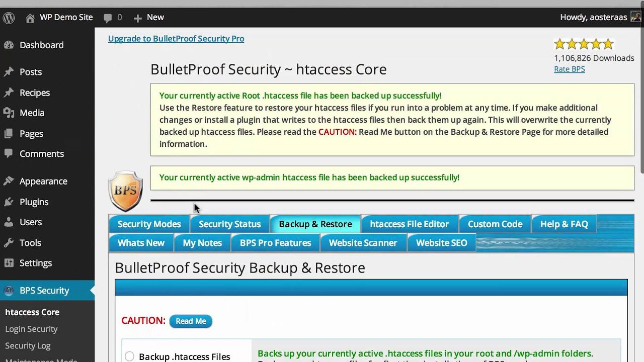644x362 pixels.
Task: Open Comments in the sidebar
Action: (x=42, y=153)
